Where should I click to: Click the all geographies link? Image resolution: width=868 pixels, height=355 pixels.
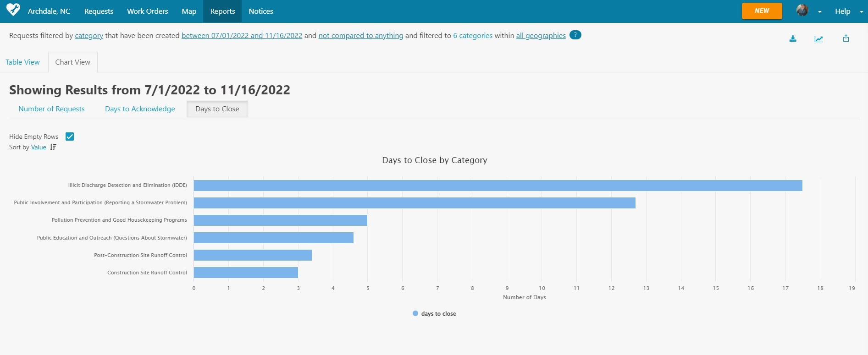[x=541, y=36]
